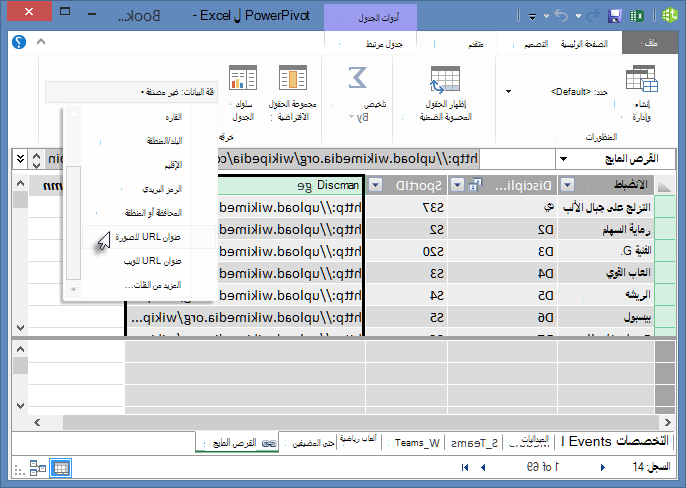Open the filter dropdown on SportID column

coord(375,185)
